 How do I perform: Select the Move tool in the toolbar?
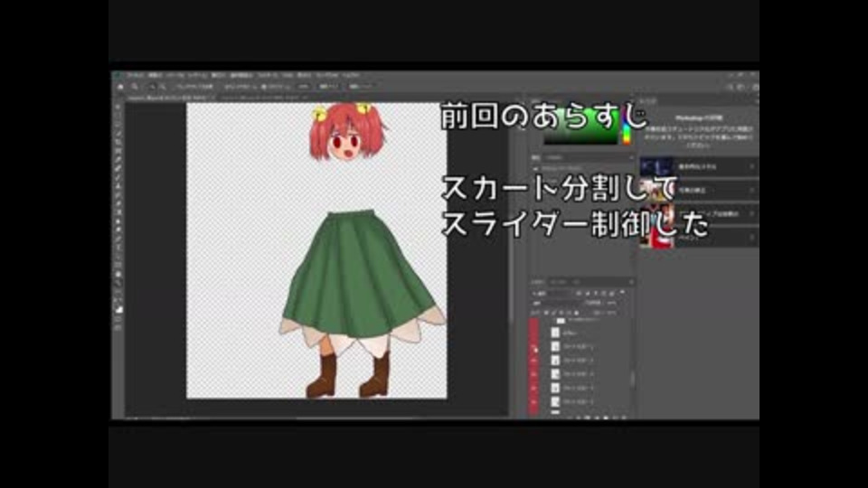pyautogui.click(x=118, y=107)
